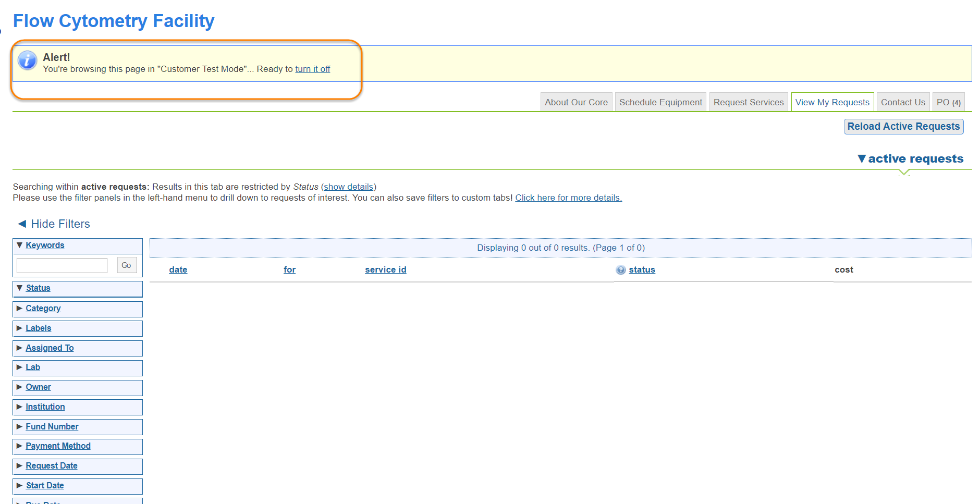The image size is (980, 504).
Task: Click the blue info alert icon
Action: [27, 60]
